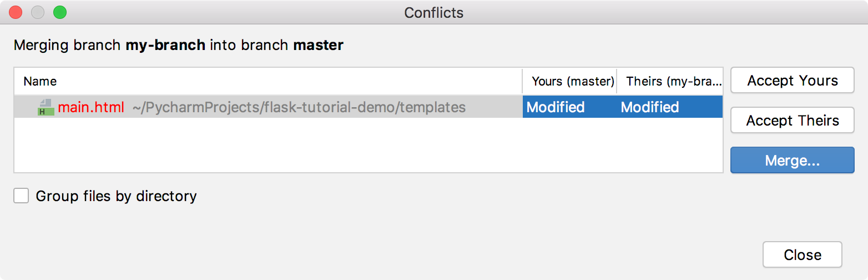Click the Modified status under Yours (master)
This screenshot has height=280, width=868.
[556, 107]
